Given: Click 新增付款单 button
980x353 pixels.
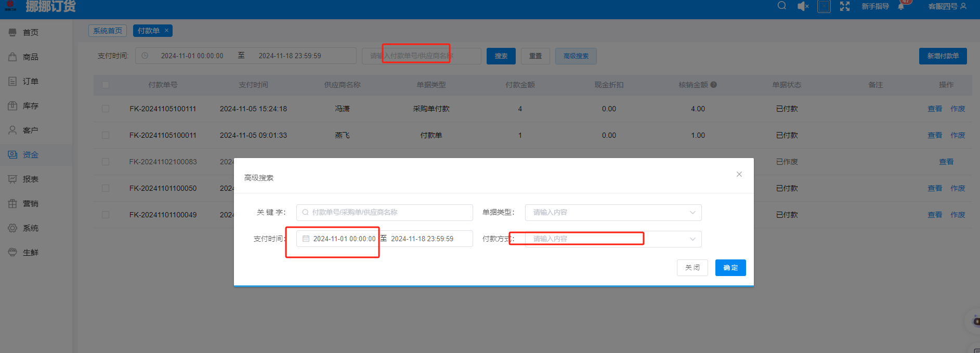Looking at the screenshot, I should click(943, 56).
